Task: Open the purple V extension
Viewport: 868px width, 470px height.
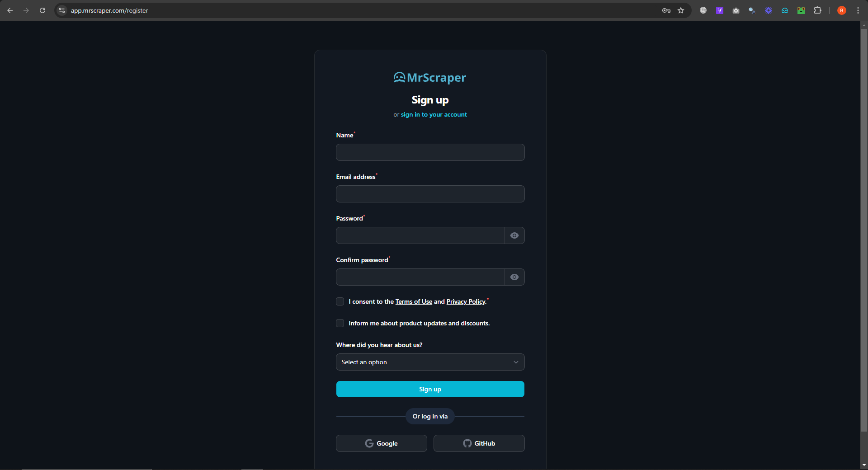Action: 719,10
